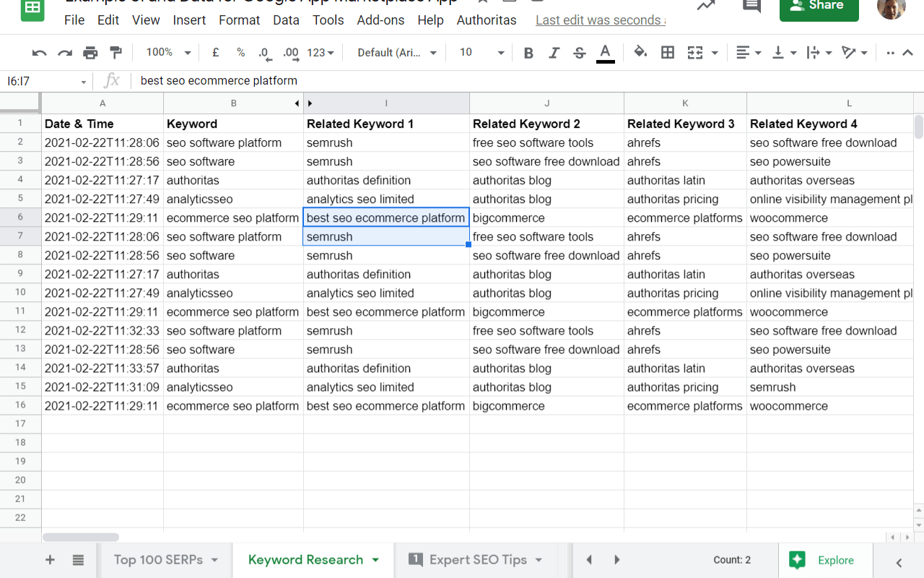Print the spreadsheet via printer icon
Screen dimensions: 924x578
click(x=90, y=53)
